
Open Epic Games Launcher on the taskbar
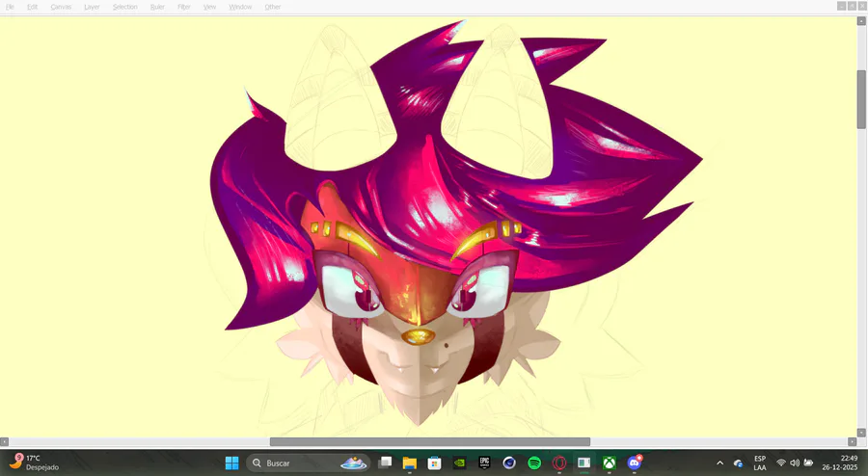pos(484,463)
